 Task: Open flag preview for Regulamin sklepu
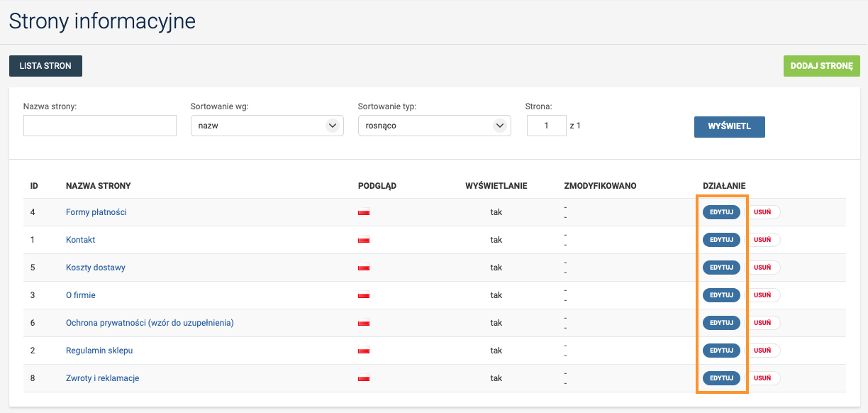[365, 351]
